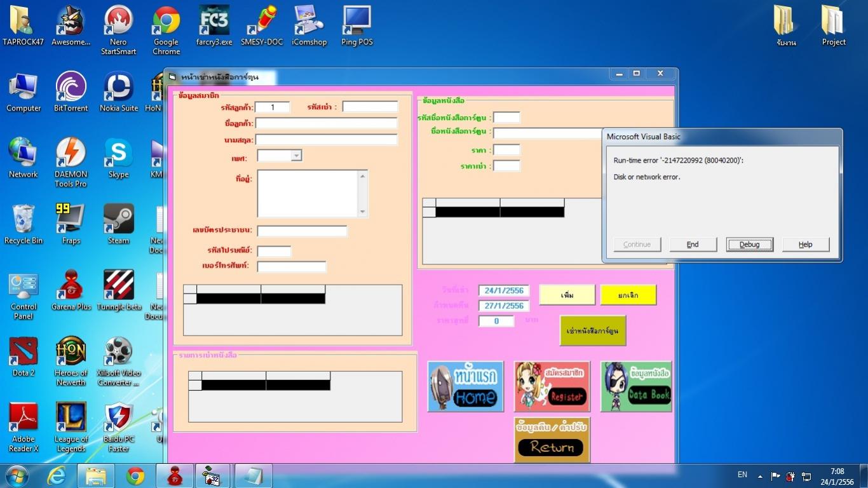The height and width of the screenshot is (488, 868).
Task: Open the Return ข้อมูลคืน image button
Action: pos(552,440)
